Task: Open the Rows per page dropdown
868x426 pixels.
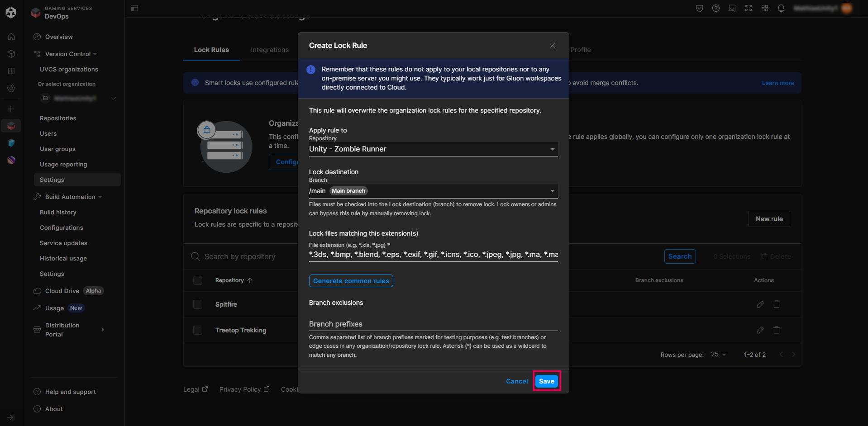Action: [x=718, y=355]
